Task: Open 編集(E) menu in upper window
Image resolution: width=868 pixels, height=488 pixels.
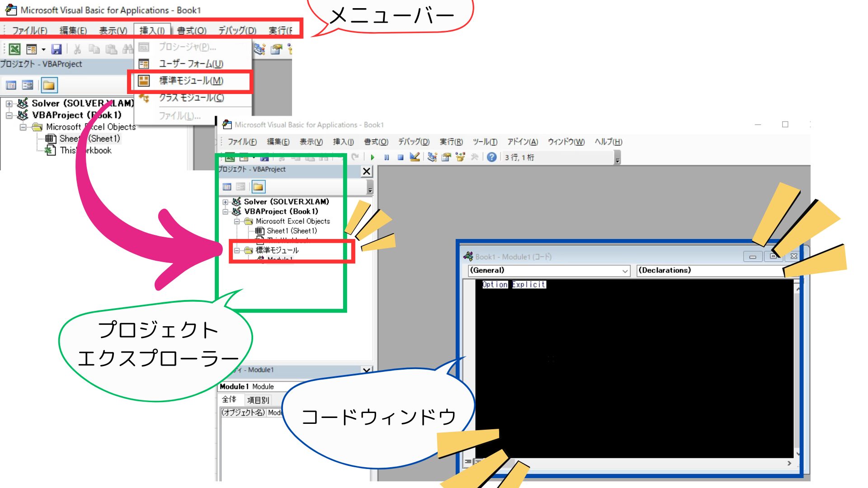Action: click(73, 30)
